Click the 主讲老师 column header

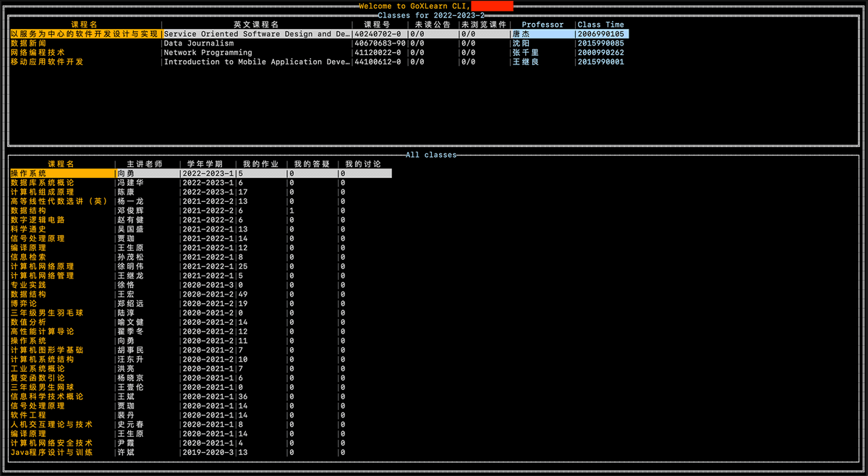pos(144,164)
